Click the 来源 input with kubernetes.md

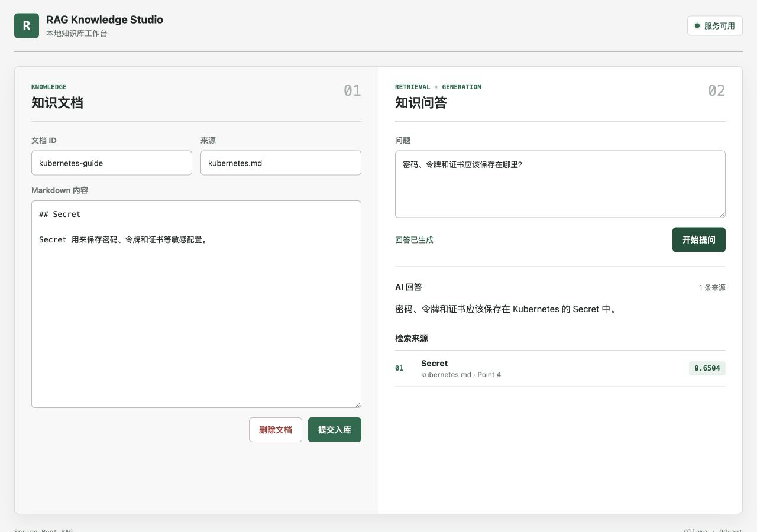pyautogui.click(x=281, y=163)
